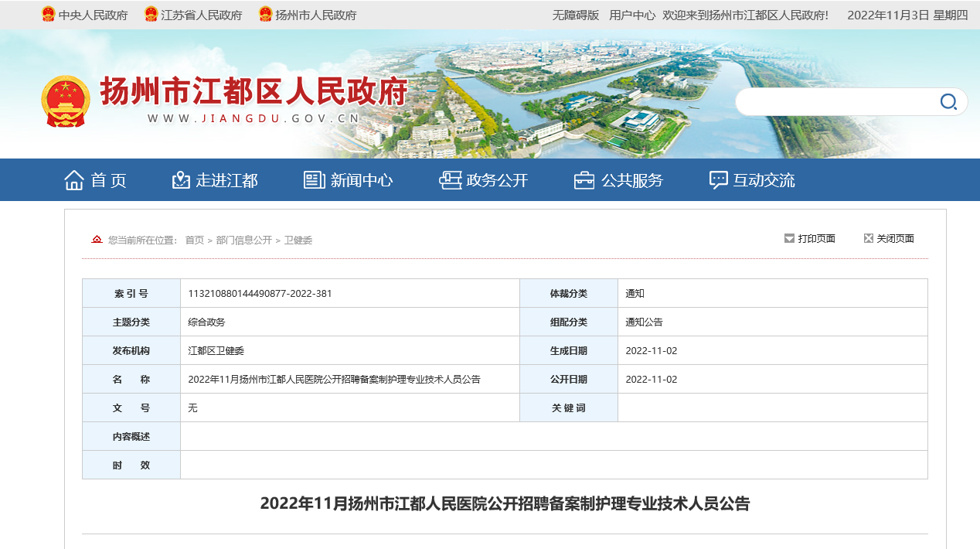Image resolution: width=980 pixels, height=549 pixels.
Task: Click the chat bubble icon beside 互动交流
Action: pos(719,180)
